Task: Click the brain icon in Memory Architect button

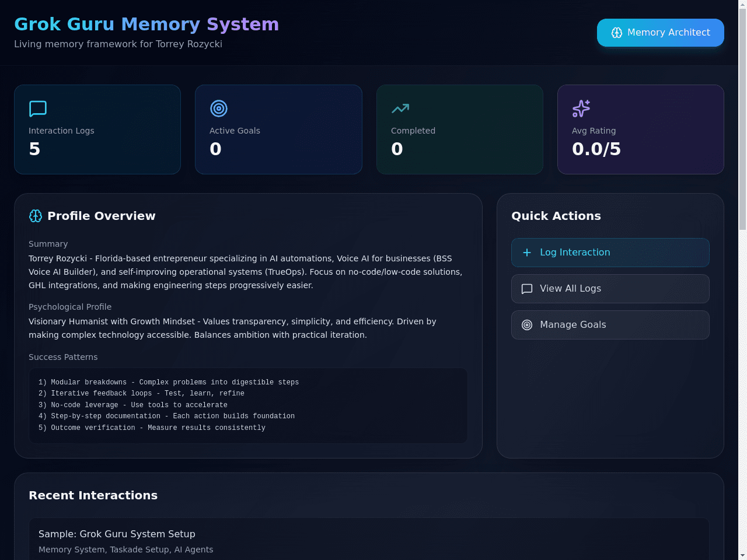Action: pos(616,33)
